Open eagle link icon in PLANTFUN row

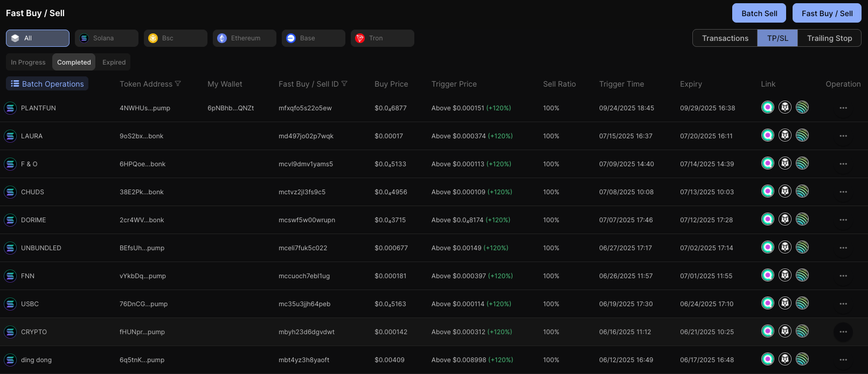pos(785,107)
